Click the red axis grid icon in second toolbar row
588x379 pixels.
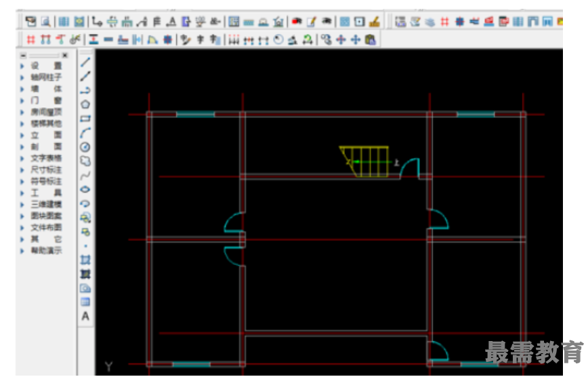tap(31, 39)
